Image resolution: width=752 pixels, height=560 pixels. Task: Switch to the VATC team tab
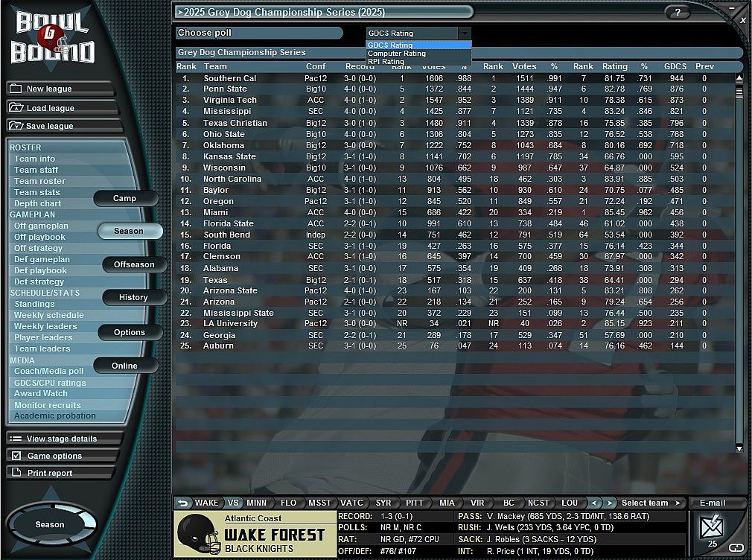click(x=351, y=503)
